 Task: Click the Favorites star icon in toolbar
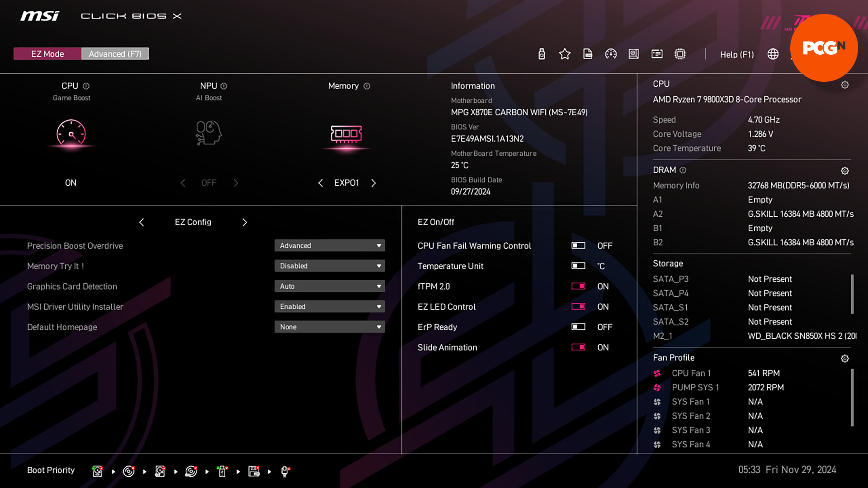click(564, 54)
